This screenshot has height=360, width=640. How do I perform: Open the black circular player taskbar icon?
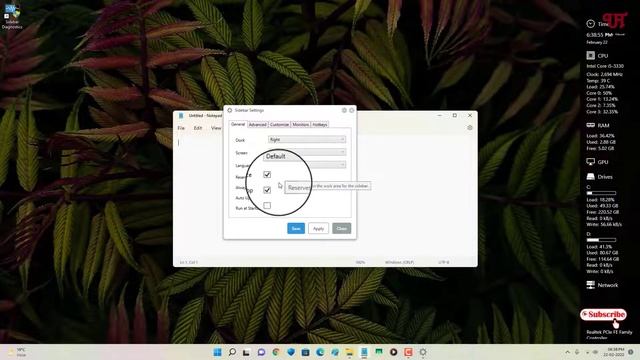coord(393,352)
